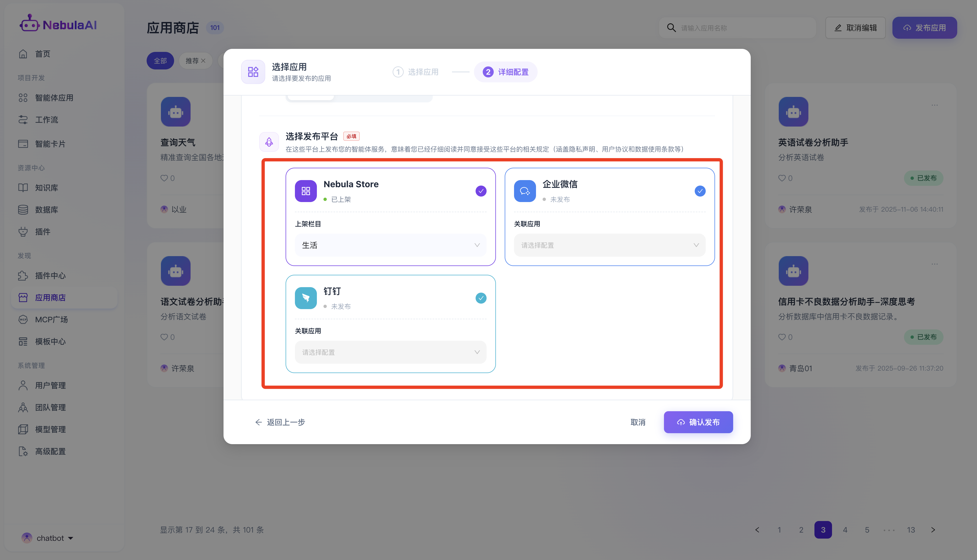Open the 上架栏目 dropdown showing 生活
Viewport: 977px width, 560px height.
[x=390, y=245]
